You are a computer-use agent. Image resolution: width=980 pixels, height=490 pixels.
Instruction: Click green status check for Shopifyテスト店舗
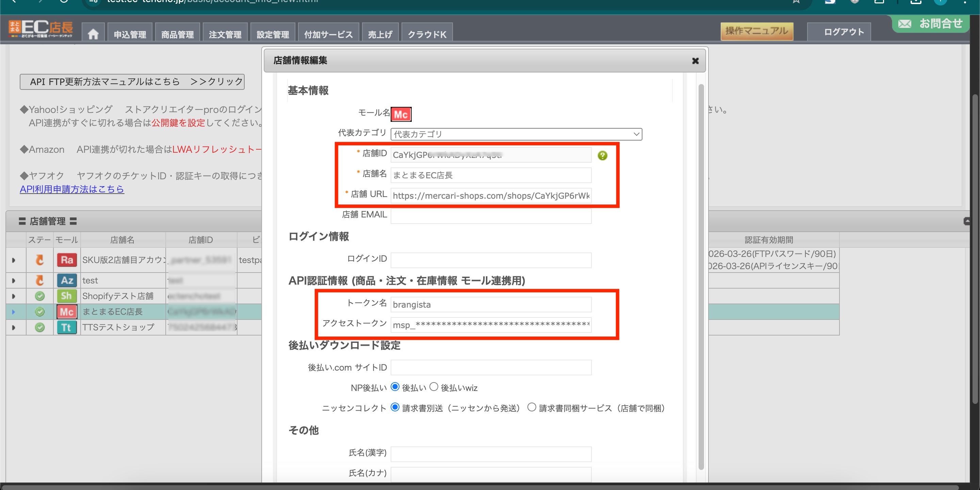pyautogui.click(x=39, y=296)
